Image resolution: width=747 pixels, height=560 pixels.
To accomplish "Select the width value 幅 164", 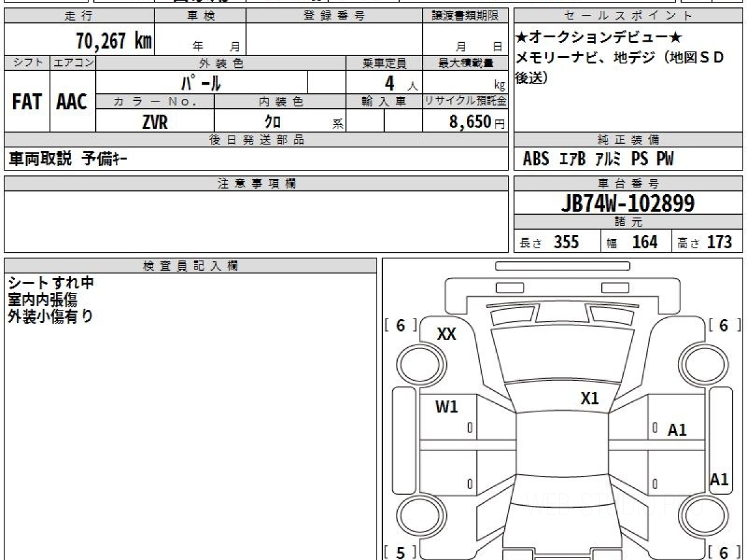I will pos(632,242).
